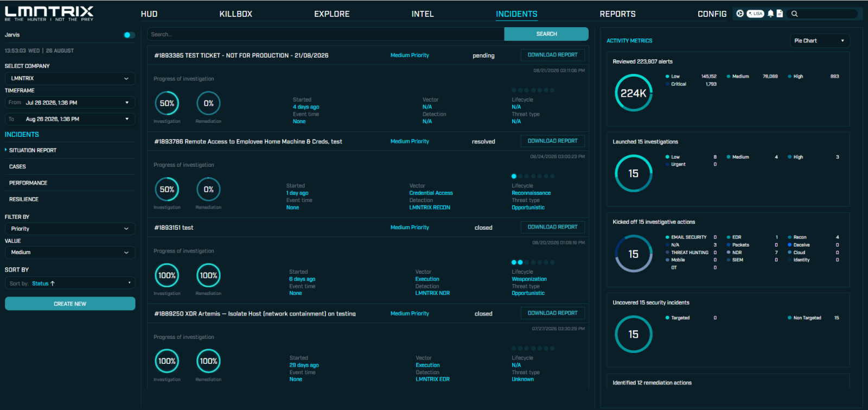Click the SEARCH button
Image resolution: width=868 pixels, height=410 pixels.
(546, 34)
